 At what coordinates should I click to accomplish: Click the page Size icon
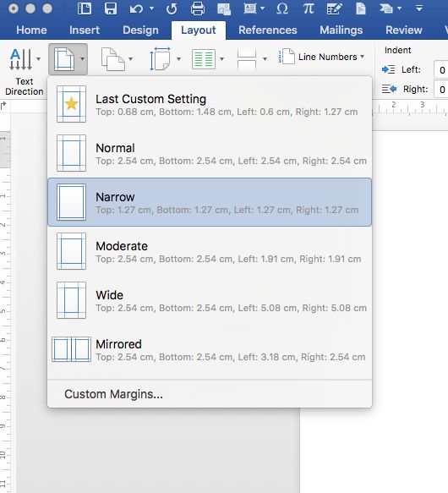tap(160, 59)
